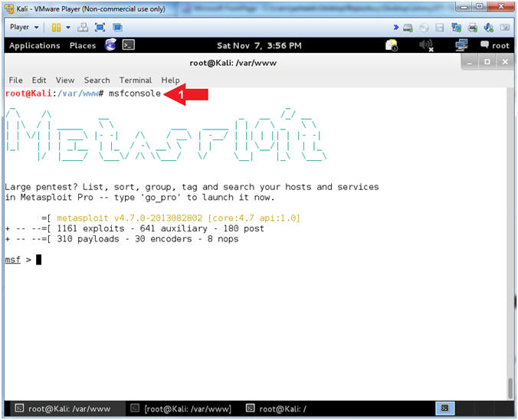518x420 pixels.
Task: Click the sound card device icon in the VMware toolbar
Action: (489, 28)
